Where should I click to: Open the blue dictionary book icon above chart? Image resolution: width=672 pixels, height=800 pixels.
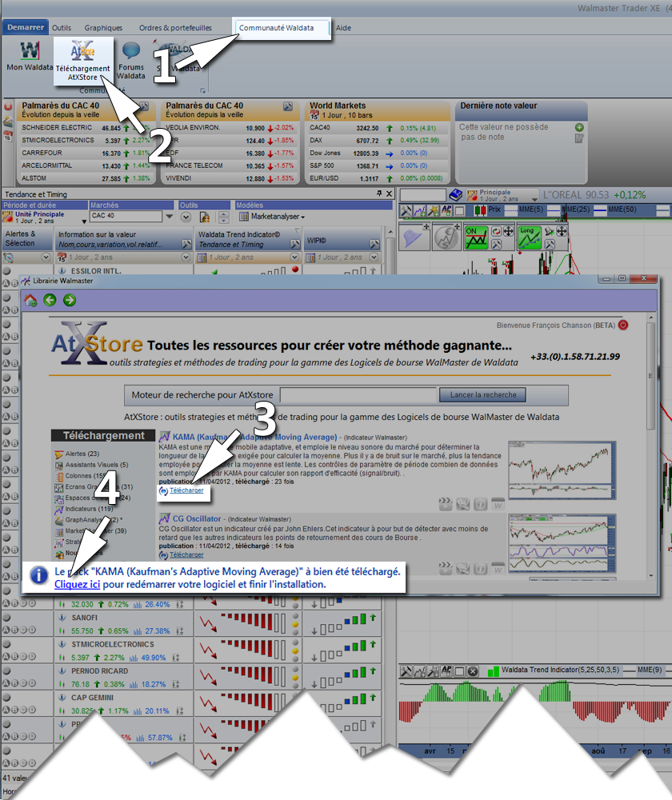coord(456,195)
